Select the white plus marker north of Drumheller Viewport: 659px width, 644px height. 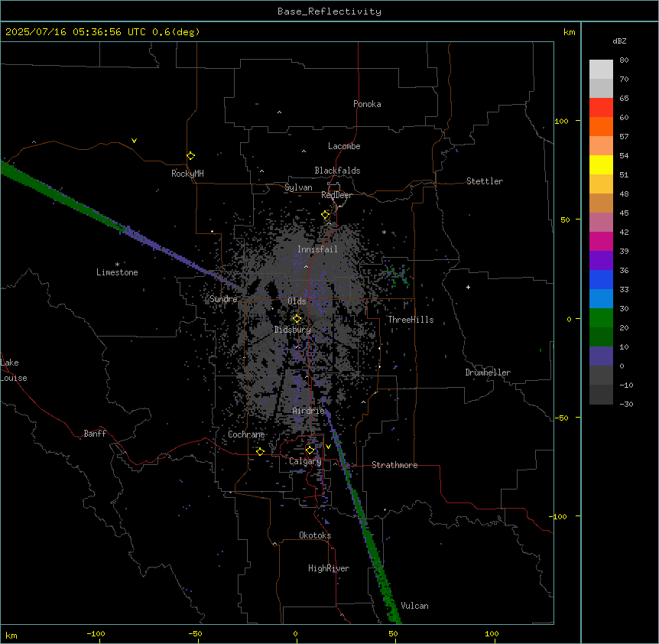(x=468, y=287)
